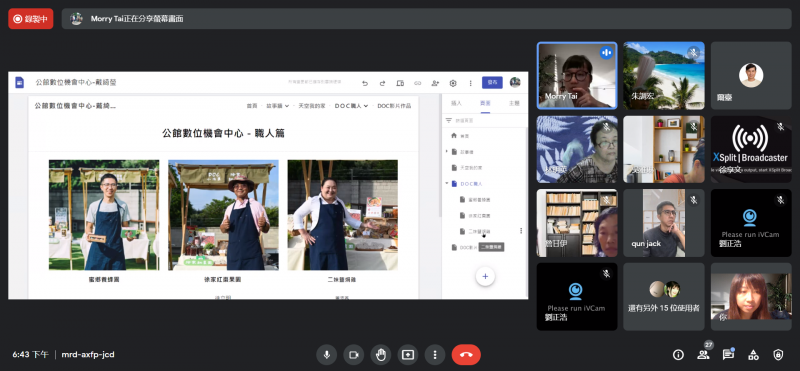
Task: Open meeting details info icon
Action: [678, 355]
